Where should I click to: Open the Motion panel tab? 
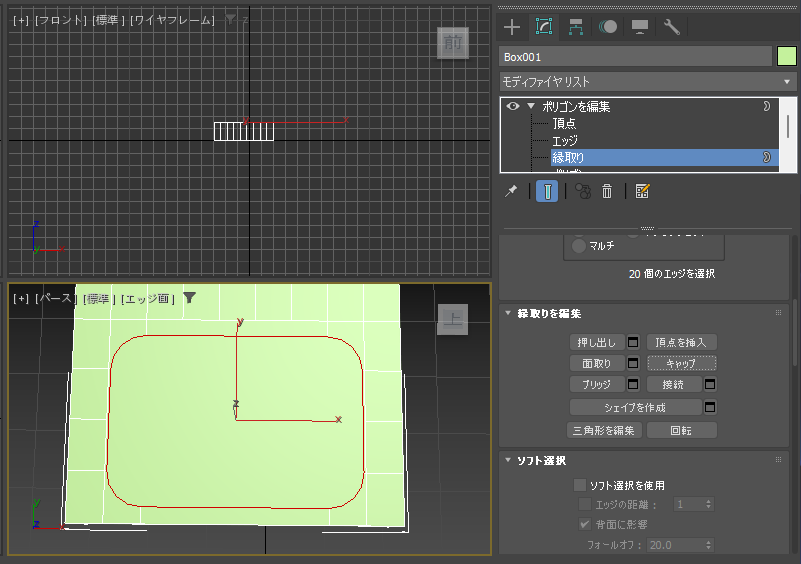pyautogui.click(x=608, y=27)
